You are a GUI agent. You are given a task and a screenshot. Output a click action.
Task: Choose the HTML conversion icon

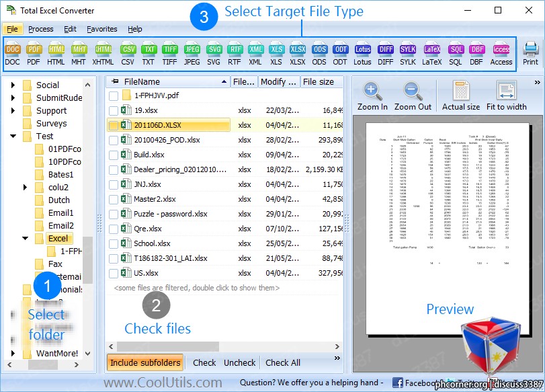pos(56,54)
